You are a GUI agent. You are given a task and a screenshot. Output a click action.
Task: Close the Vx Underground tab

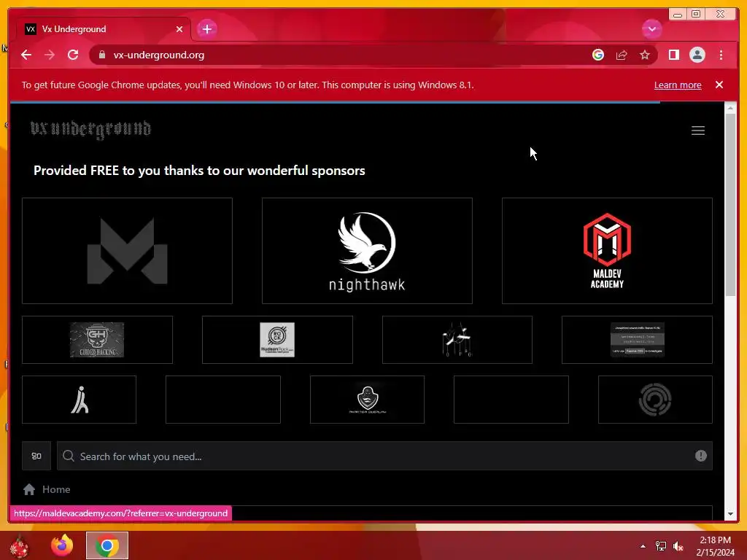click(x=179, y=29)
